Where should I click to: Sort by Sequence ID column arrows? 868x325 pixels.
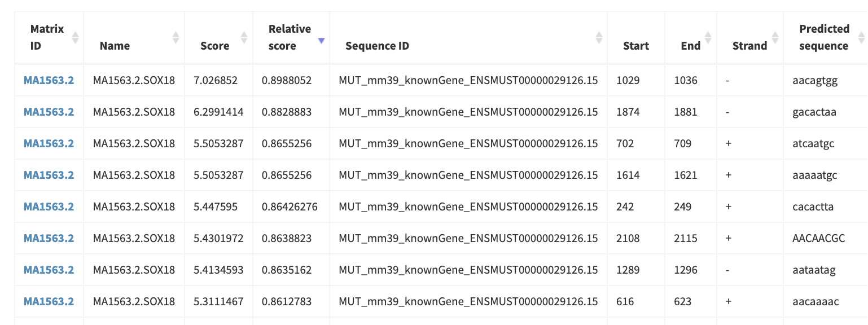tap(599, 37)
